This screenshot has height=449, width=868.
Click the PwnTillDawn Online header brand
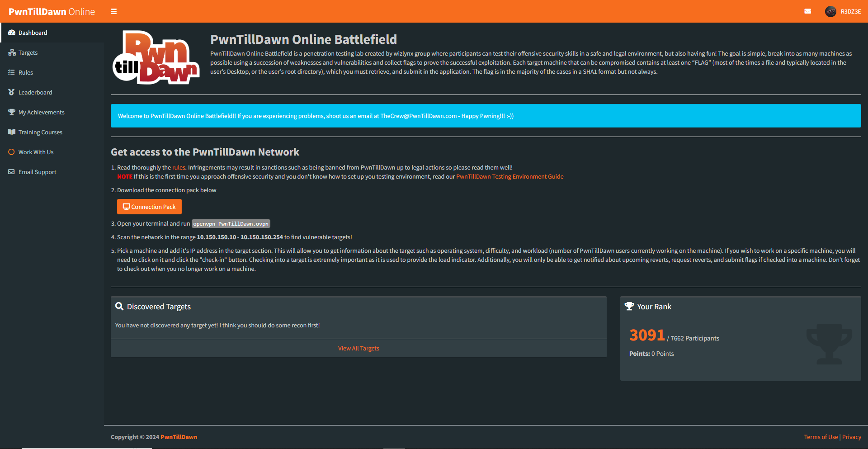click(x=52, y=11)
